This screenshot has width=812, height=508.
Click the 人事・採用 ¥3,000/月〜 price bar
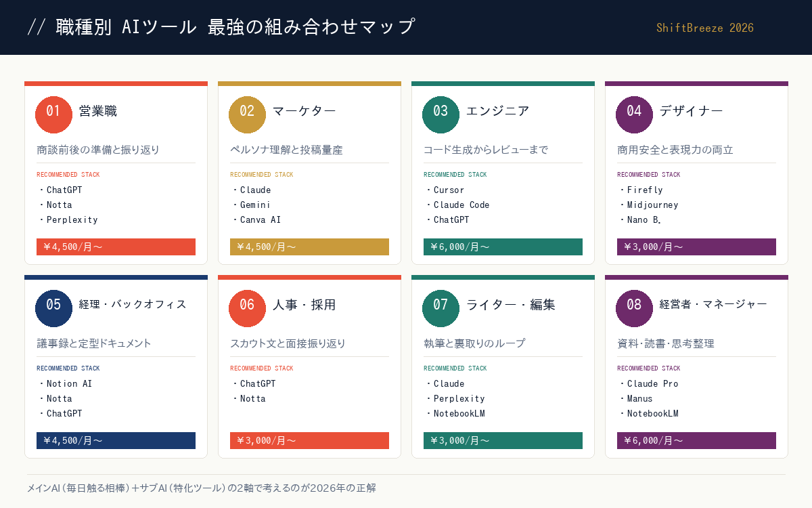tap(309, 440)
